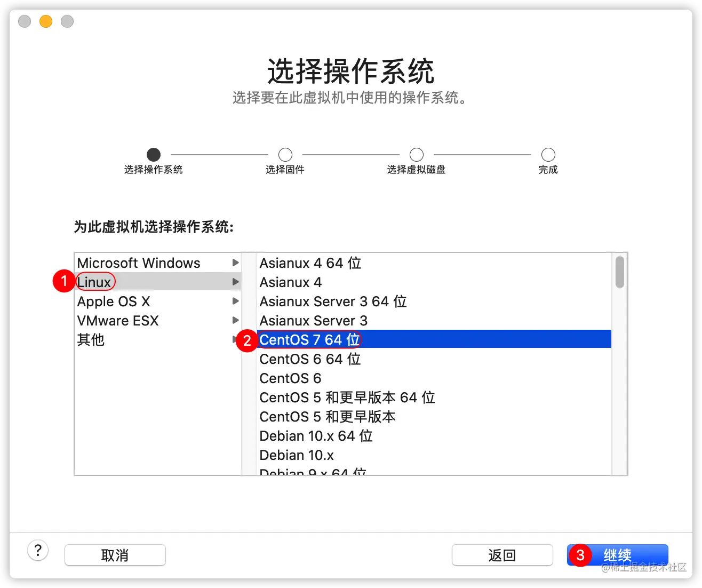
Task: Pick Debian 10.x 64 位
Action: click(434, 435)
